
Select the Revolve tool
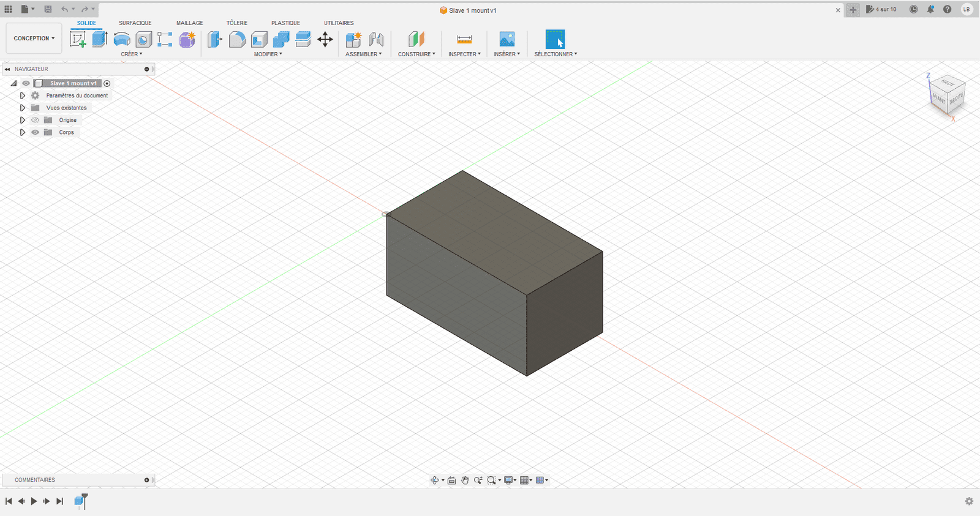(122, 40)
